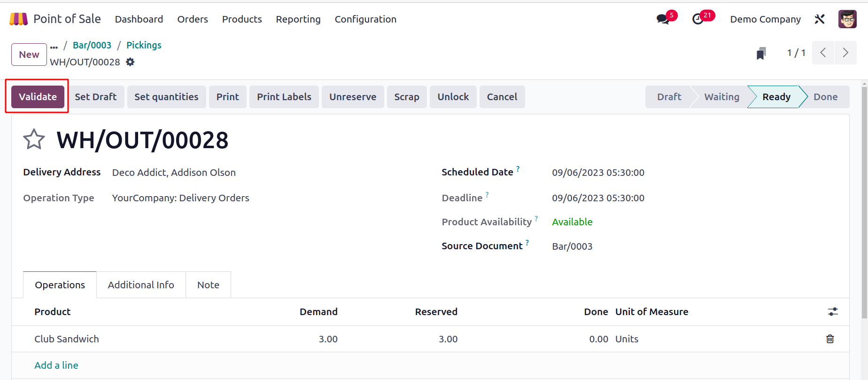Select the Done status stage
Screen dimensions: 868x380
coord(825,97)
